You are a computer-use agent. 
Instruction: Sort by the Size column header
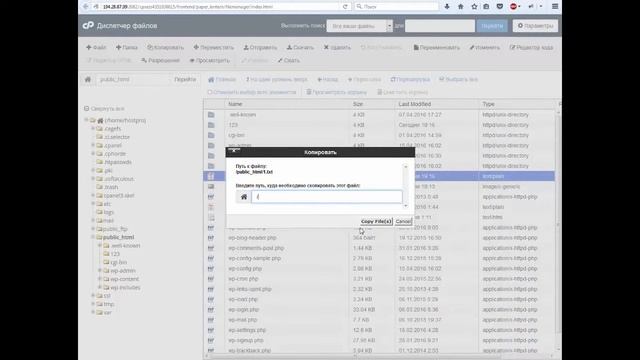[x=358, y=104]
